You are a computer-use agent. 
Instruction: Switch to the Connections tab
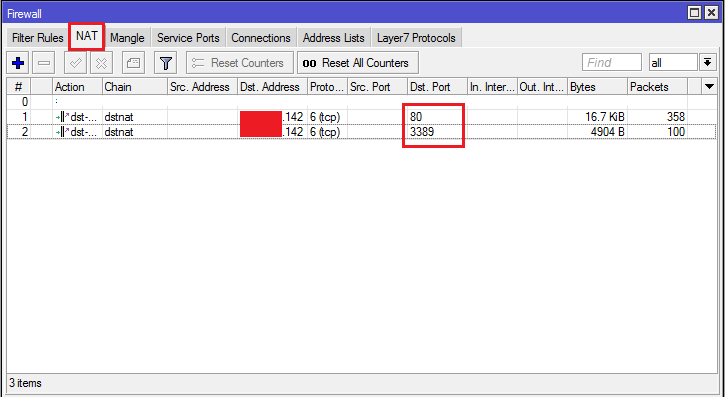[x=261, y=38]
